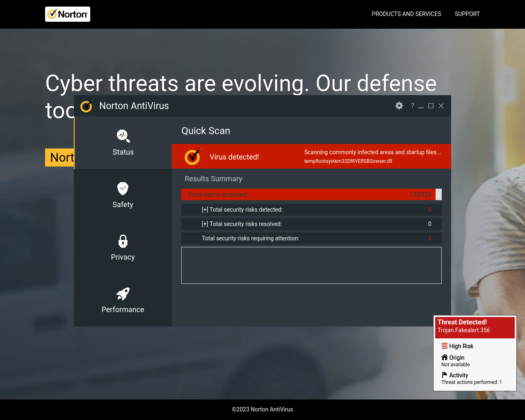Click the 173929 scanned count

[x=420, y=194]
